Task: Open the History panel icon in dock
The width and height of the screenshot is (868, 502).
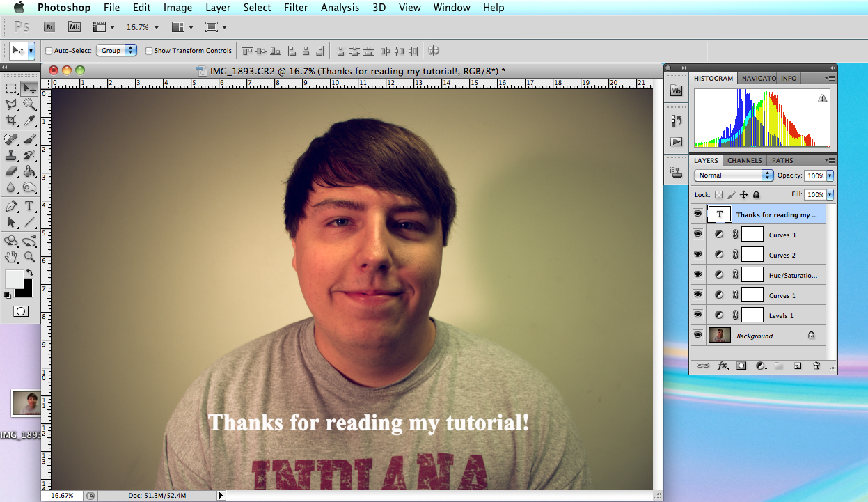Action: point(676,121)
